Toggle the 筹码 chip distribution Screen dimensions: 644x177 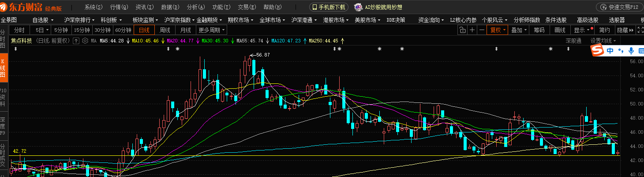pos(539,30)
